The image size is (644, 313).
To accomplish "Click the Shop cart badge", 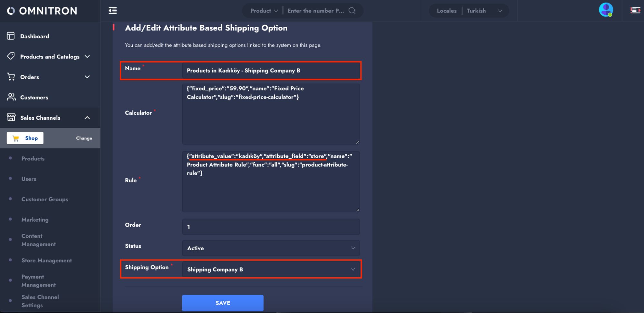I will click(25, 138).
